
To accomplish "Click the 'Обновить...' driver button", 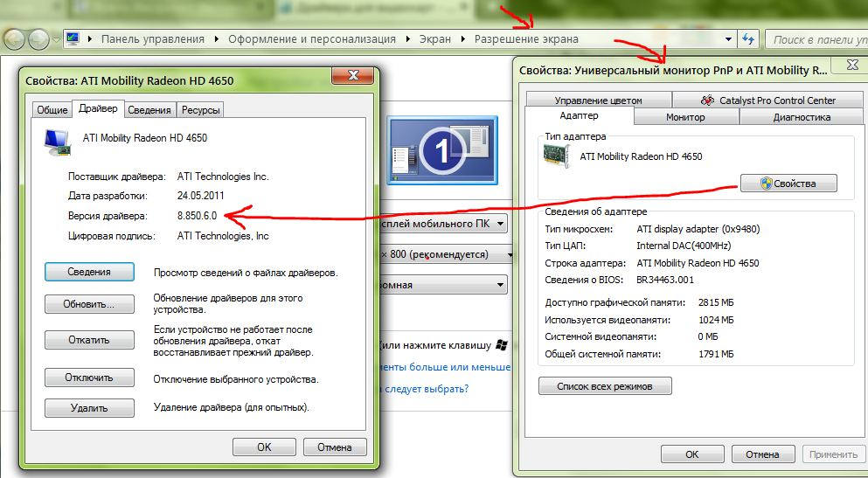I will pos(89,304).
